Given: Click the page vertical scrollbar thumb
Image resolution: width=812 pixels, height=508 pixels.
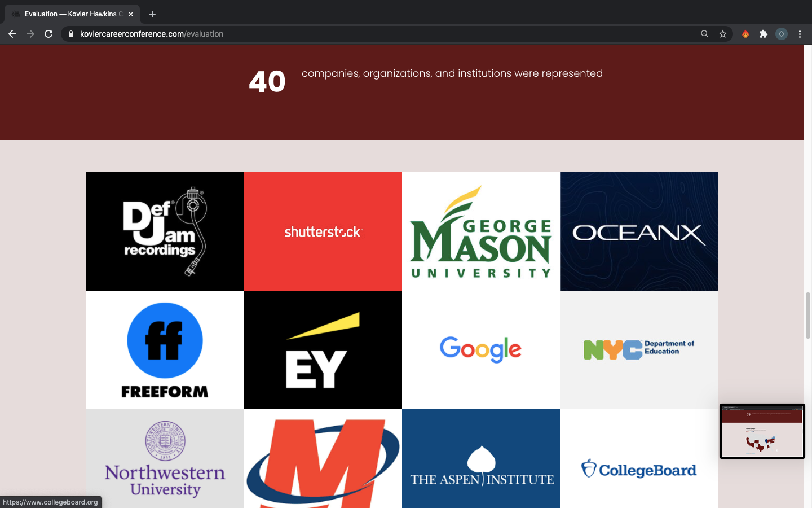Looking at the screenshot, I should click(x=808, y=316).
